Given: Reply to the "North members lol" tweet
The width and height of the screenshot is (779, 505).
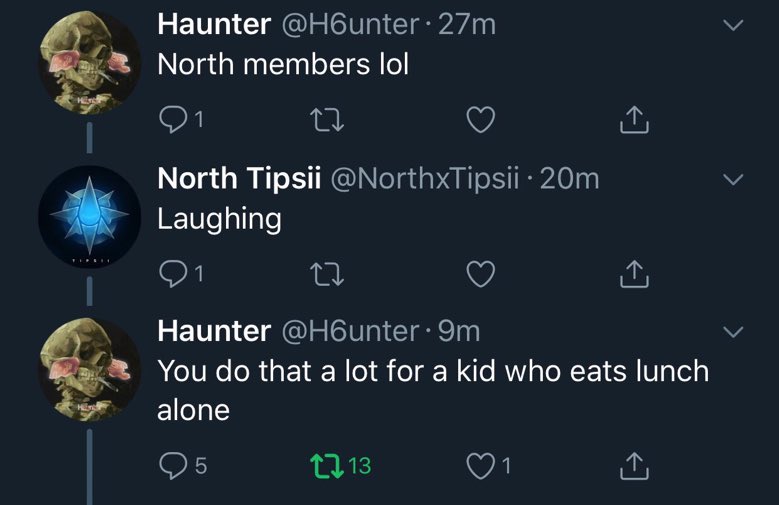Looking at the screenshot, I should (x=172, y=120).
